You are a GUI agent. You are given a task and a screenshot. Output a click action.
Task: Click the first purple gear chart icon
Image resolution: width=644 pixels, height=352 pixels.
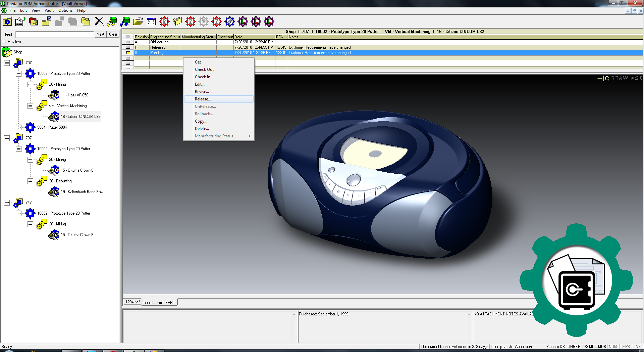click(x=243, y=21)
